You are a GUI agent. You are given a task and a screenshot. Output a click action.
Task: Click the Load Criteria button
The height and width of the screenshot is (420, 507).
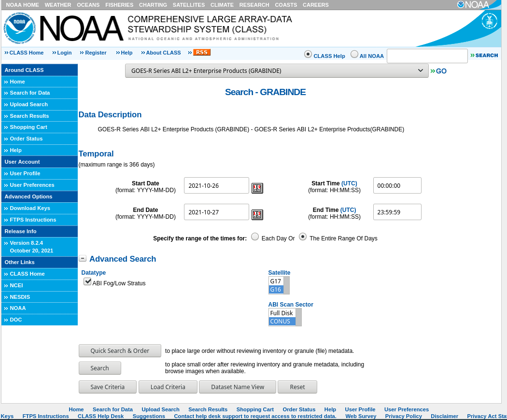[x=168, y=387]
